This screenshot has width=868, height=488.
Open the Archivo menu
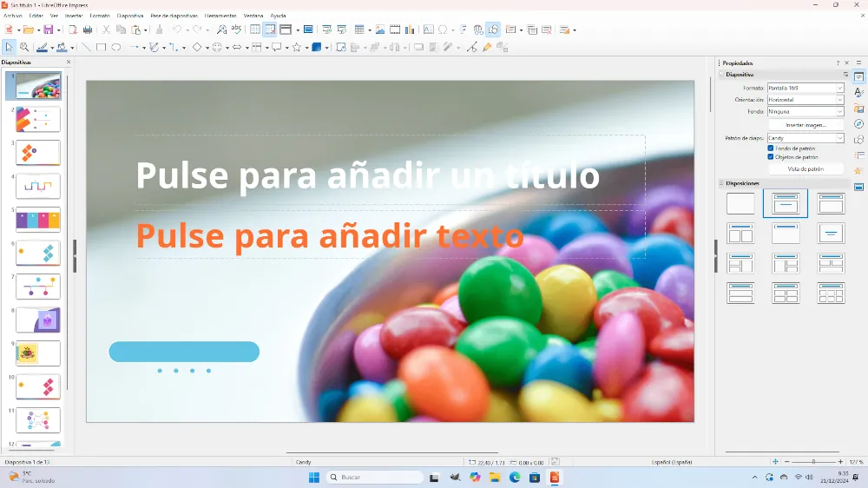(13, 16)
